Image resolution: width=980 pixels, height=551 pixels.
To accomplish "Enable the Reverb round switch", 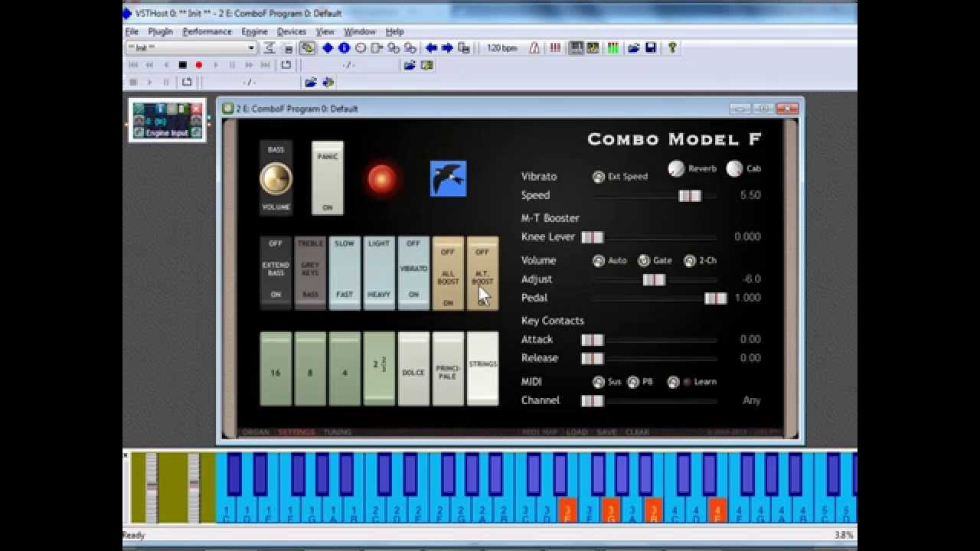I will [676, 168].
